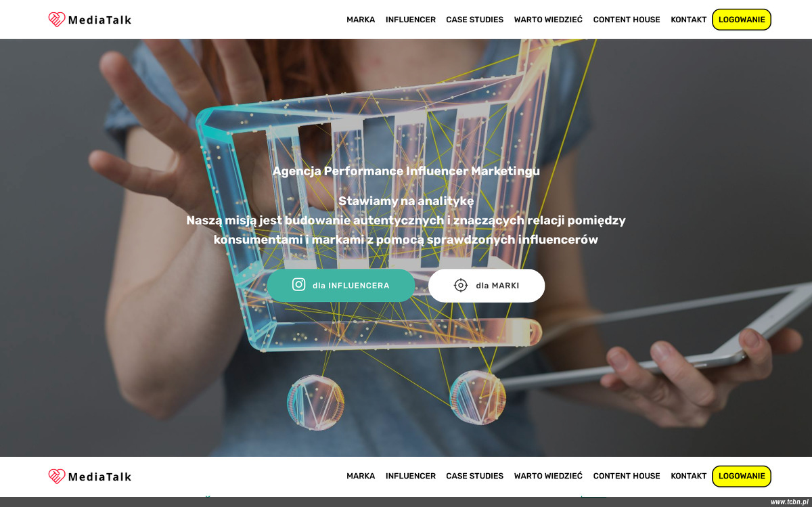Select WARTO WIEDZIEĆ in the top navigation
The image size is (812, 507).
click(548, 20)
